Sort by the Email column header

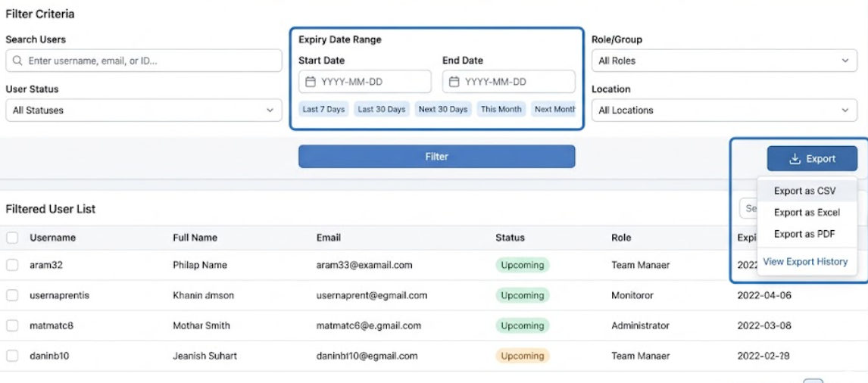point(328,238)
